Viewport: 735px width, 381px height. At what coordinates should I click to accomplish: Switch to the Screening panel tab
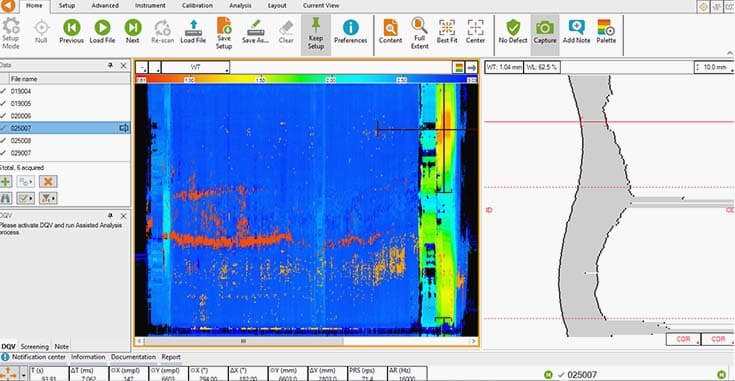(x=35, y=347)
